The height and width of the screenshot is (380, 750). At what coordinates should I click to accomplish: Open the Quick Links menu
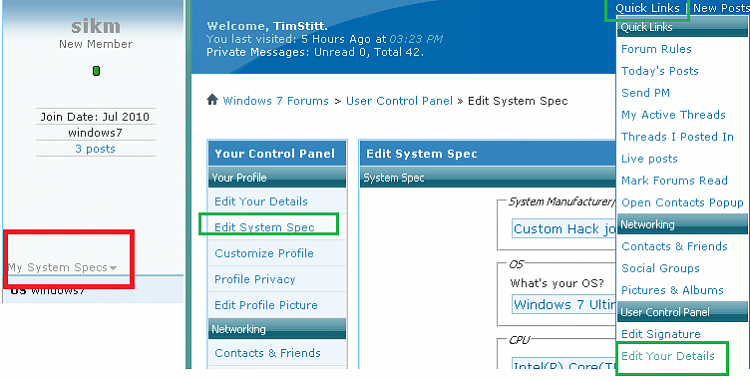coord(647,8)
